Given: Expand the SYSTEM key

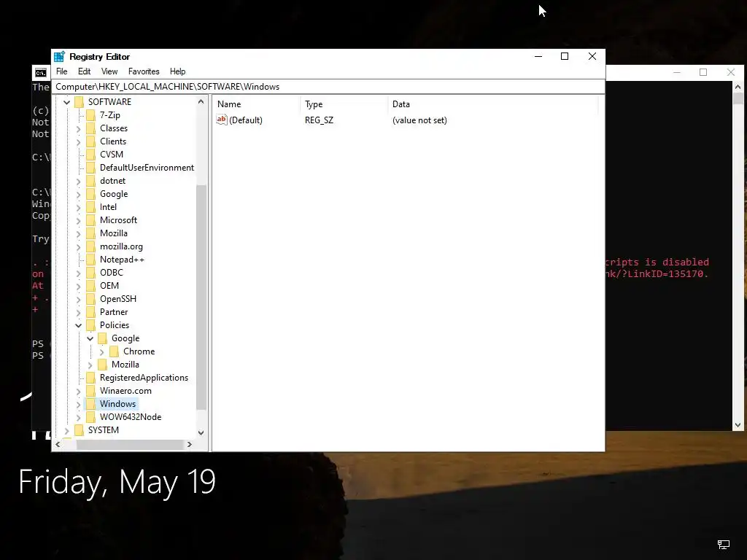Looking at the screenshot, I should pos(66,430).
